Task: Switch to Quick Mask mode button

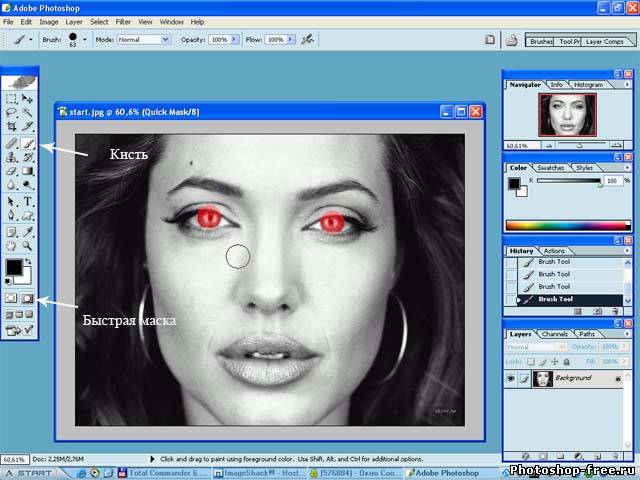Action: [x=28, y=298]
